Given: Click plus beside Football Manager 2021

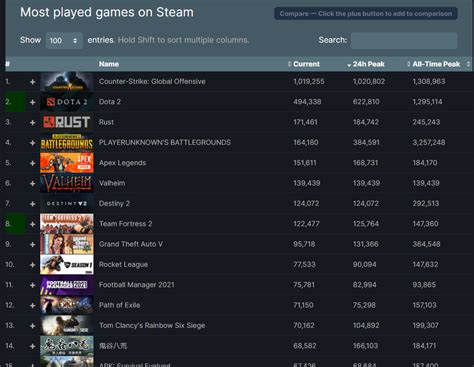Looking at the screenshot, I should (32, 285).
